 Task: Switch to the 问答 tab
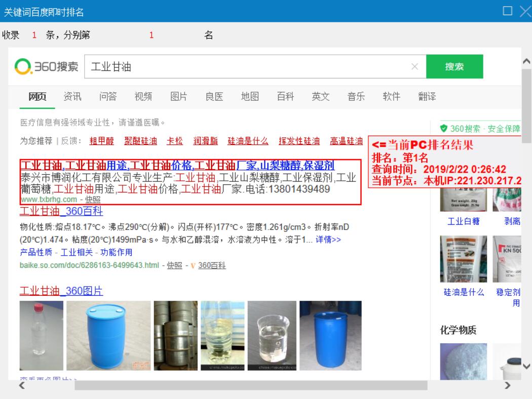click(x=108, y=97)
